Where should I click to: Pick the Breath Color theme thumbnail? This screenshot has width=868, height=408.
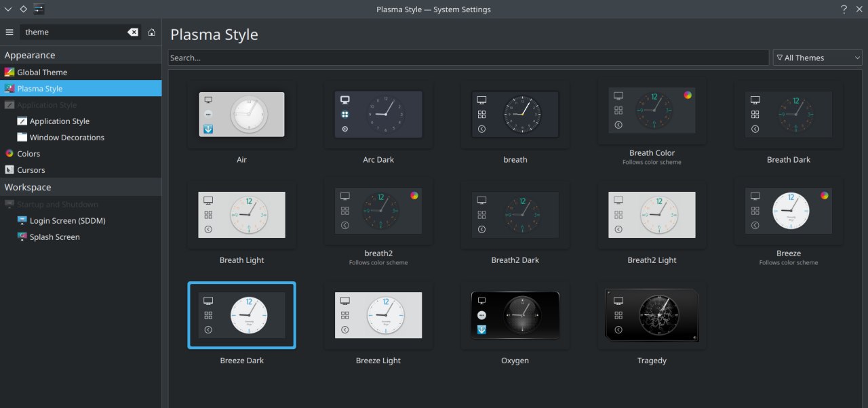[652, 110]
